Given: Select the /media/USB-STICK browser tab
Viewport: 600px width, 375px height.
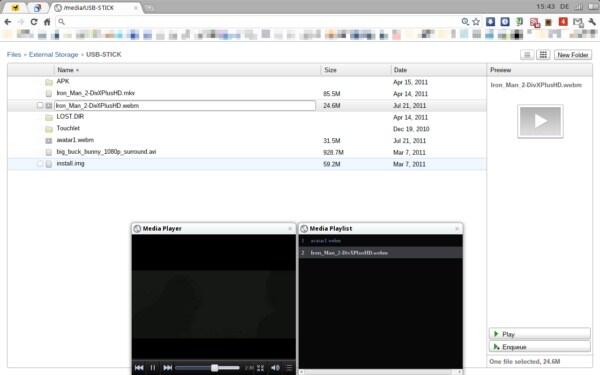Looking at the screenshot, I should [x=95, y=8].
